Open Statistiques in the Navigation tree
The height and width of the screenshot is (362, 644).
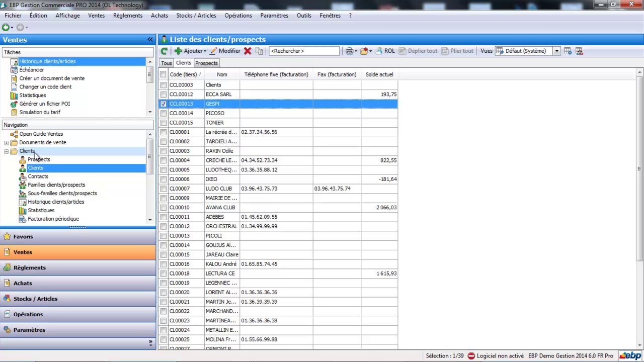[x=41, y=211]
